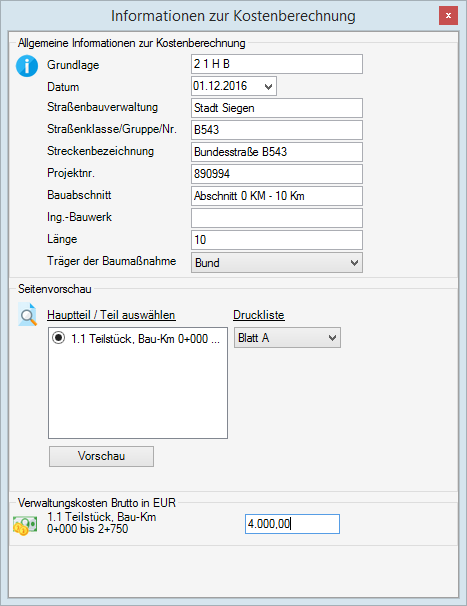Click the Projektnr. field 890994
The height and width of the screenshot is (606, 467).
pos(277,174)
